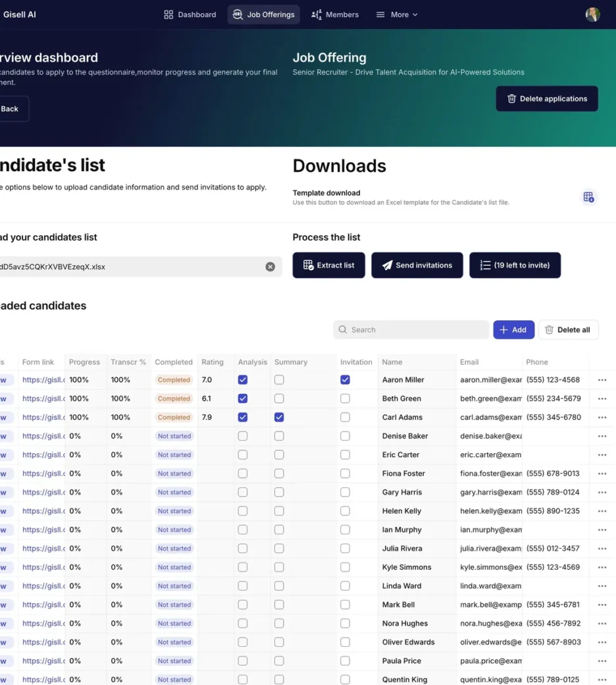
Task: Uncheck Analysis checkbox for Beth Green
Action: (x=243, y=398)
